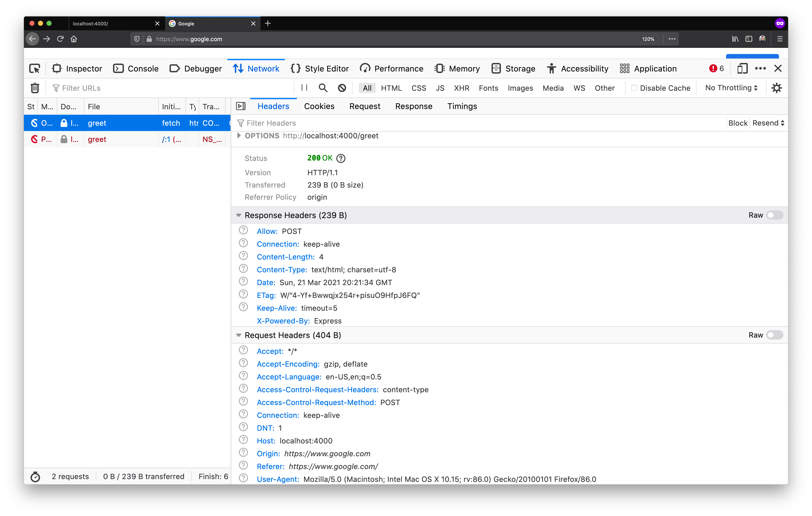Click the performance analysis stopwatch icon
The image size is (812, 516).
[x=35, y=477]
